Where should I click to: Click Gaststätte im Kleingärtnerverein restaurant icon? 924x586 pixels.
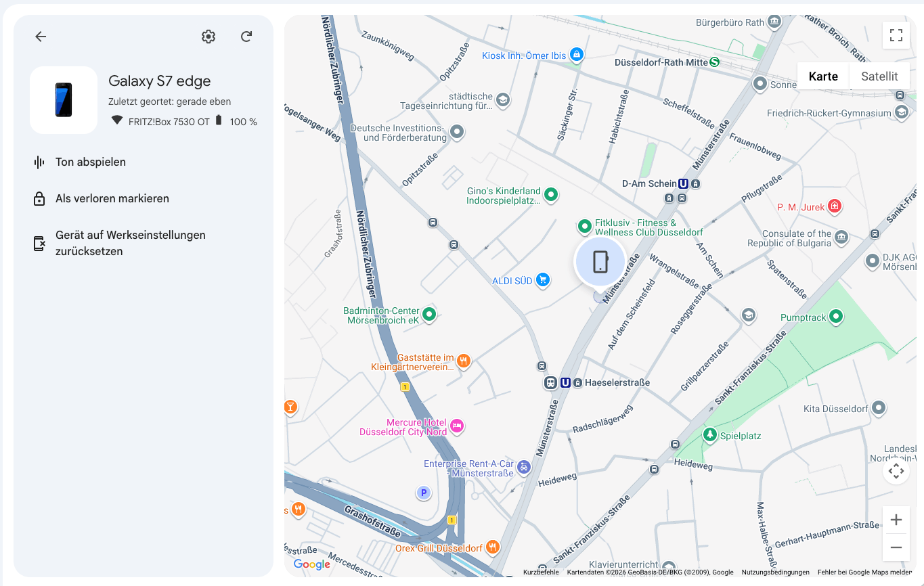click(x=463, y=361)
